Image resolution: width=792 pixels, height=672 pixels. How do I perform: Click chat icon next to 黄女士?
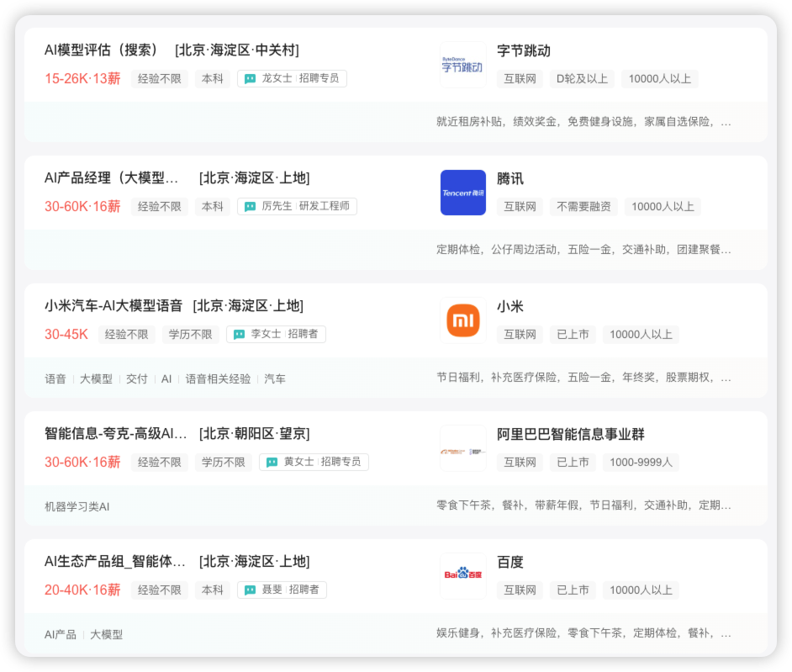(x=272, y=463)
